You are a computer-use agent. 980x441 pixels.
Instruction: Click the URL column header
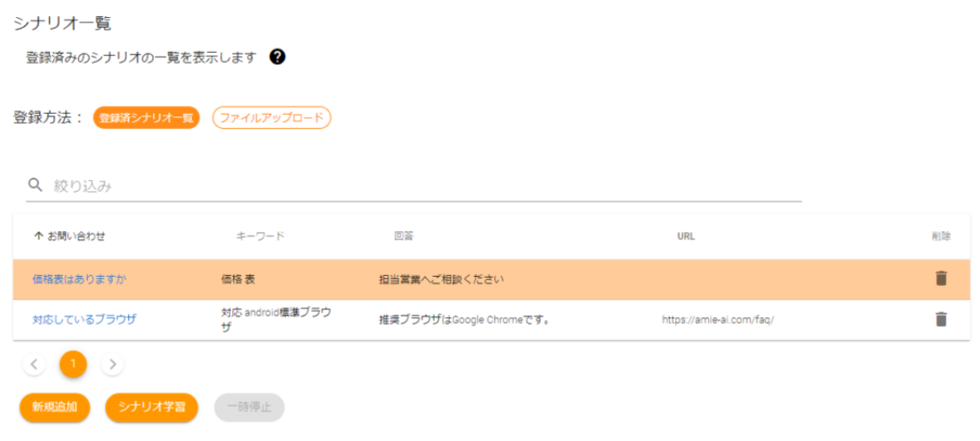pyautogui.click(x=686, y=237)
